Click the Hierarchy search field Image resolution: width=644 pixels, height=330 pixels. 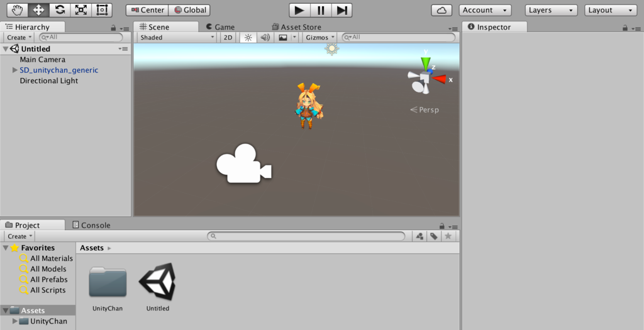81,37
